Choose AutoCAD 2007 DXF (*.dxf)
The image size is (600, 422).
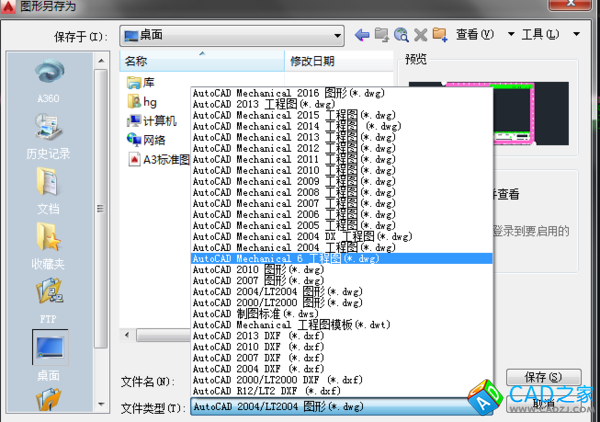point(341,358)
